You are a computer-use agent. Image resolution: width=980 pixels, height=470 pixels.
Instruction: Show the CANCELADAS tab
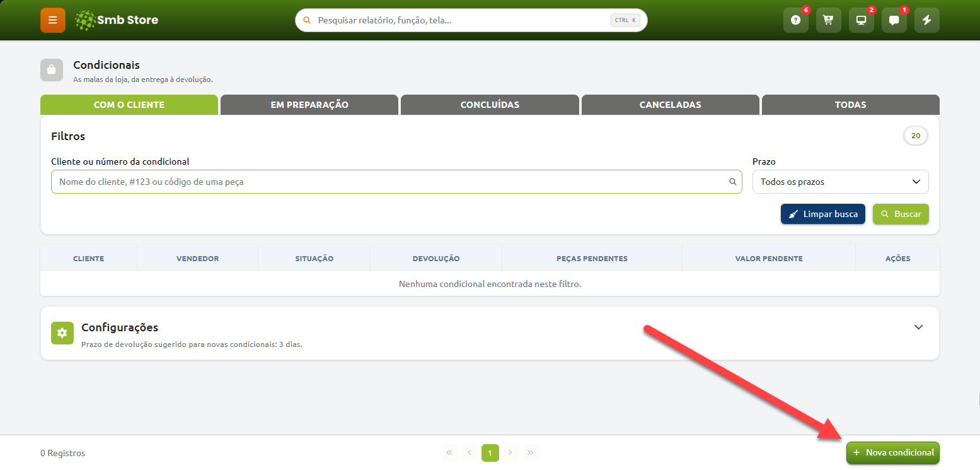671,105
